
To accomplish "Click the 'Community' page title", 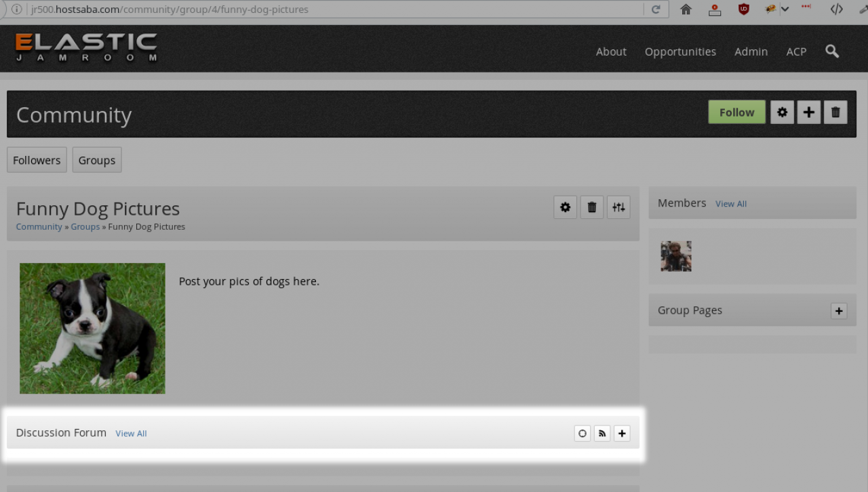I will pyautogui.click(x=74, y=115).
